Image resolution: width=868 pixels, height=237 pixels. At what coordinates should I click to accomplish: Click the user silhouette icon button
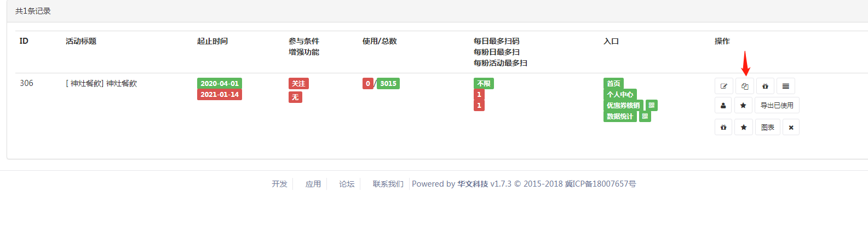point(723,105)
